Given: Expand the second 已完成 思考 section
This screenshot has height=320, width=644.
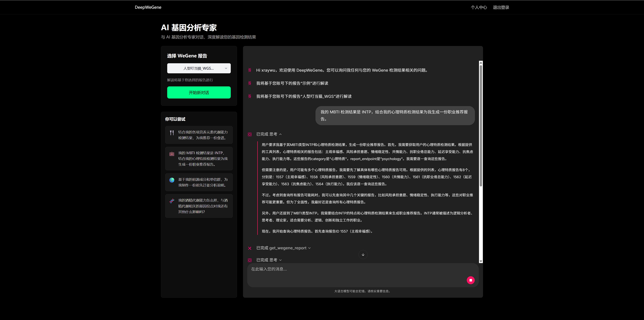Looking at the screenshot, I should [x=280, y=260].
